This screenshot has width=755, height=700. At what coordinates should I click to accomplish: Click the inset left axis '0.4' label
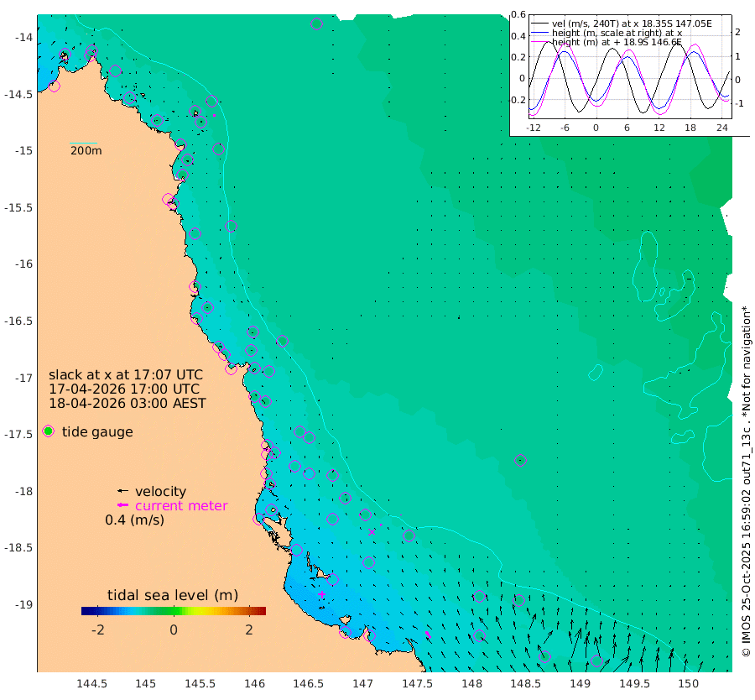[x=518, y=36]
